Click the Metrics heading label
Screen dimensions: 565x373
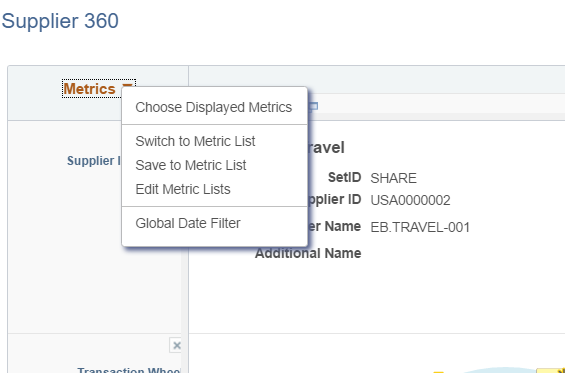click(89, 89)
